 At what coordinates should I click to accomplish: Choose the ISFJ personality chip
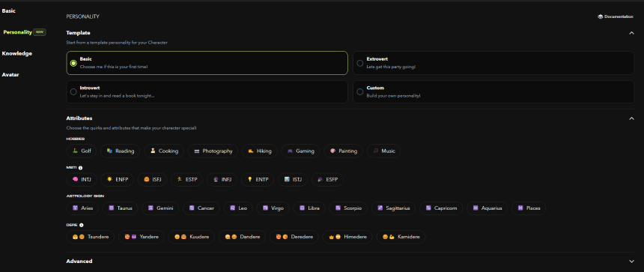tap(152, 180)
